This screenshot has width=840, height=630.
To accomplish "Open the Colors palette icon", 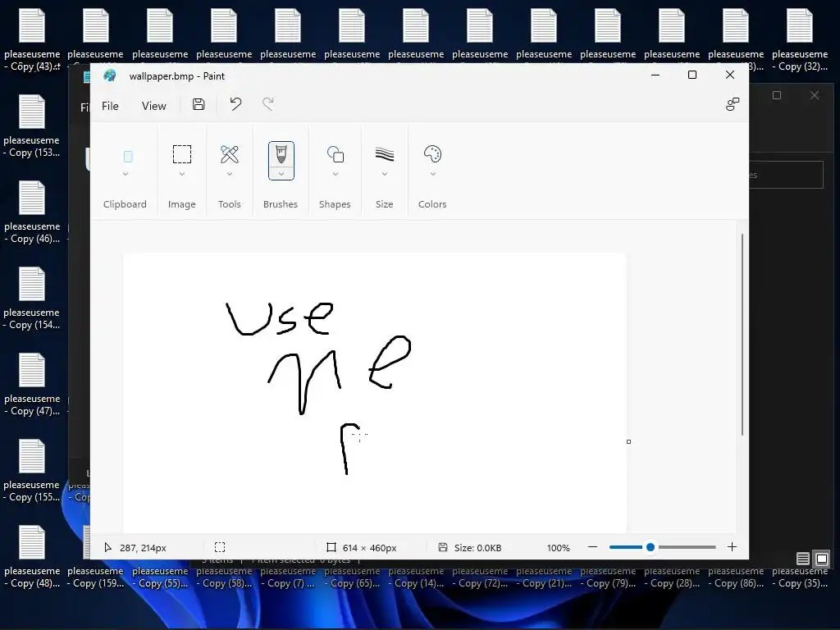I will (x=432, y=154).
